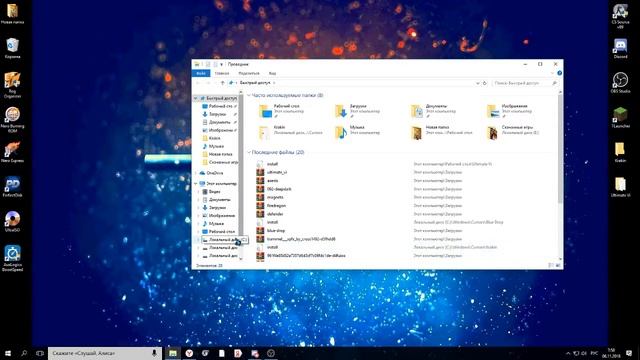Expand the Видео node under Этот компьютер
This screenshot has height=360, width=640.
coord(199,191)
